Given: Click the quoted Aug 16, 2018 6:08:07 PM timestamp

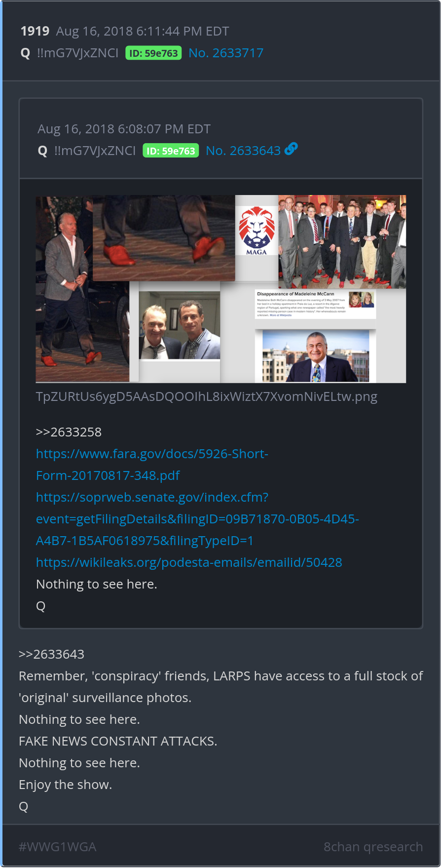Looking at the screenshot, I should pos(124,129).
